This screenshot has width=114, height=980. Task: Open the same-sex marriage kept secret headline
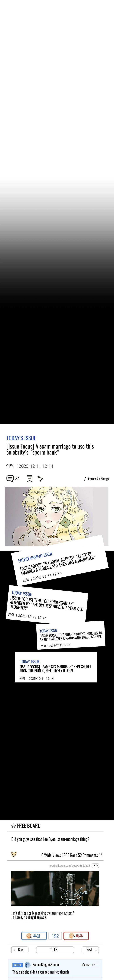click(x=55, y=668)
